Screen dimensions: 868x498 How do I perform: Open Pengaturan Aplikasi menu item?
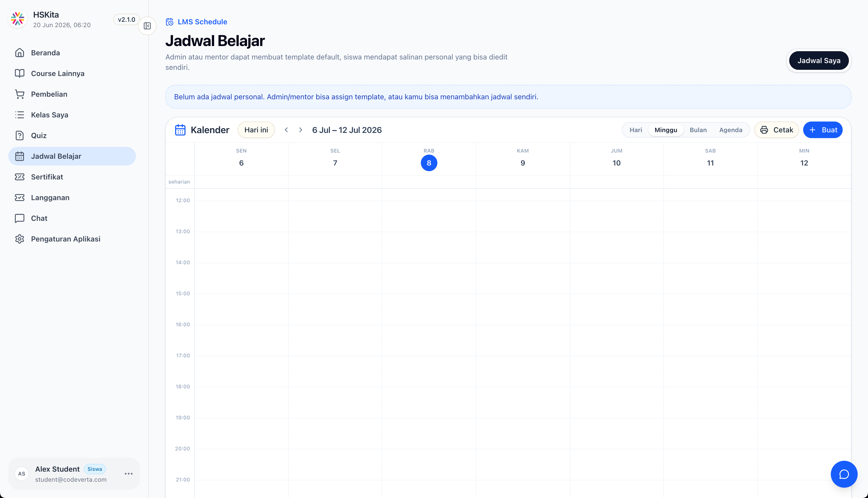point(72,239)
